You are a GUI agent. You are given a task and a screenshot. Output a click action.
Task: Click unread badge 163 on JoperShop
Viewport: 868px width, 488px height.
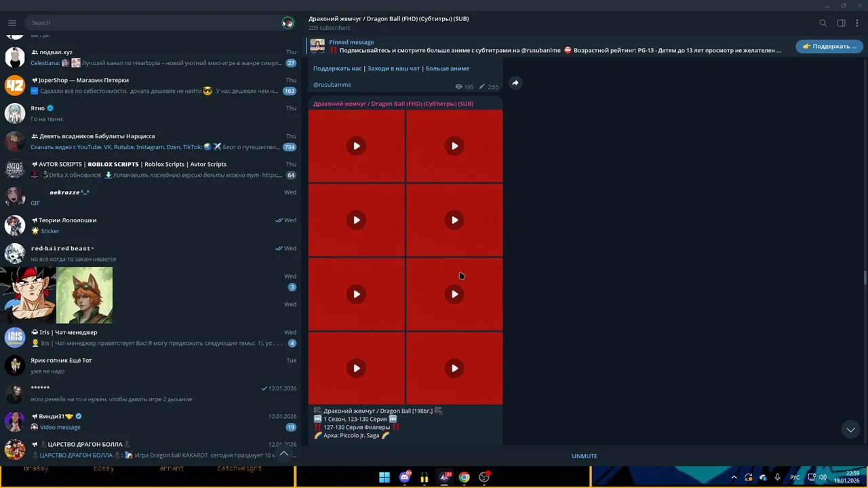(290, 91)
